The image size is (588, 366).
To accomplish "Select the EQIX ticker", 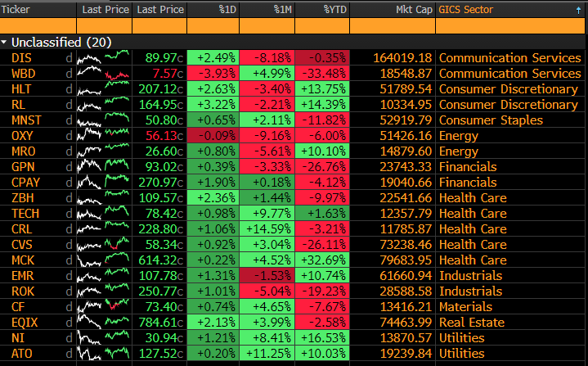I will click(x=25, y=322).
